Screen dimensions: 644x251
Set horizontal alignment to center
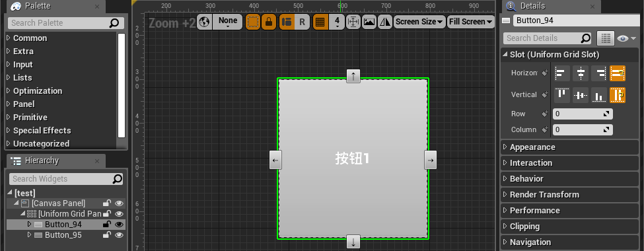pyautogui.click(x=581, y=73)
